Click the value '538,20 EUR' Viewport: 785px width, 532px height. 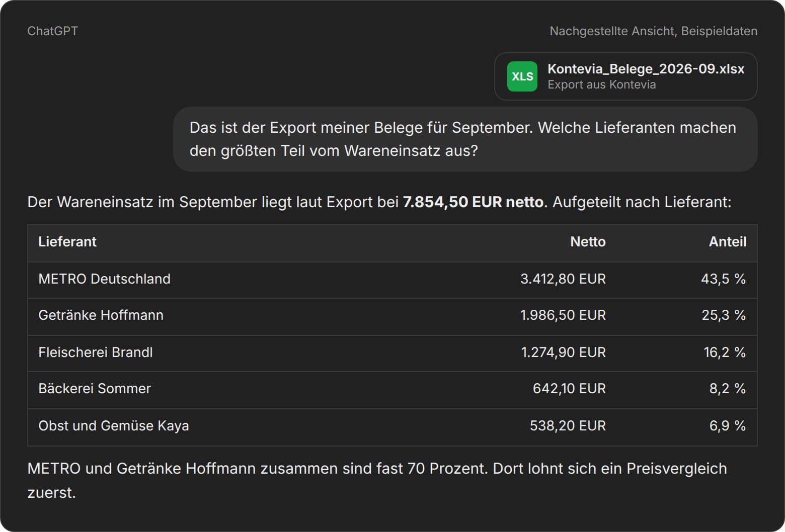coord(568,426)
